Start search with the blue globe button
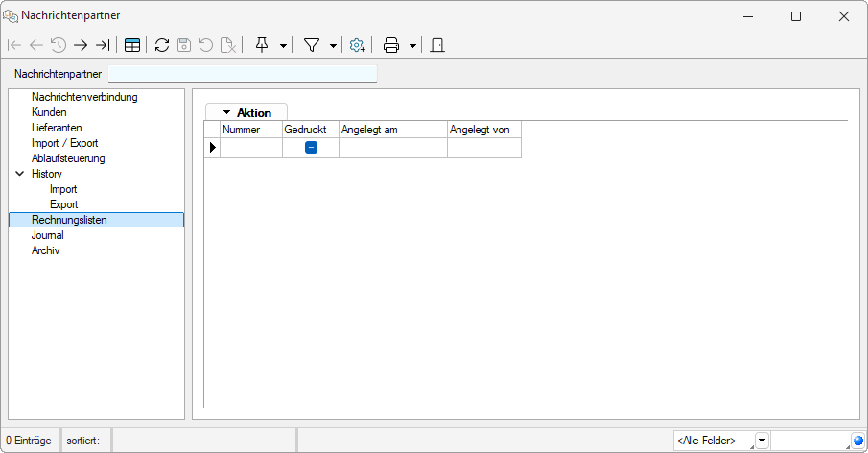Screen dimensions: 868x453 coord(857,441)
